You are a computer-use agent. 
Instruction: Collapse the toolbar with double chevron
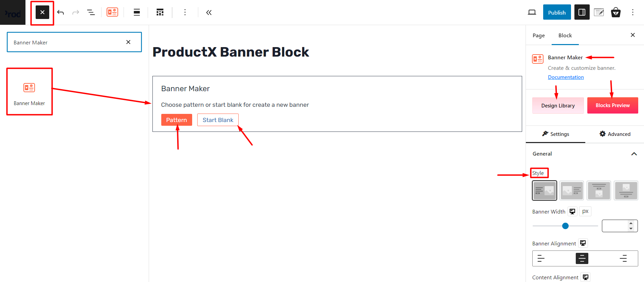click(x=209, y=13)
